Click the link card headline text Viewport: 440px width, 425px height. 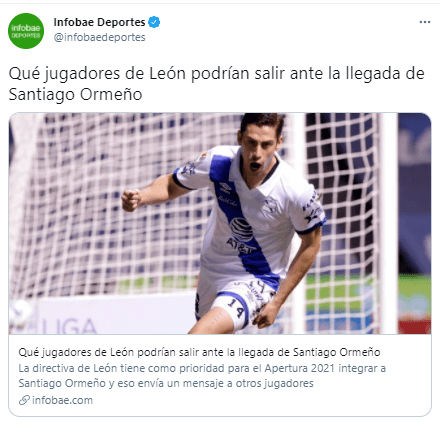point(199,352)
